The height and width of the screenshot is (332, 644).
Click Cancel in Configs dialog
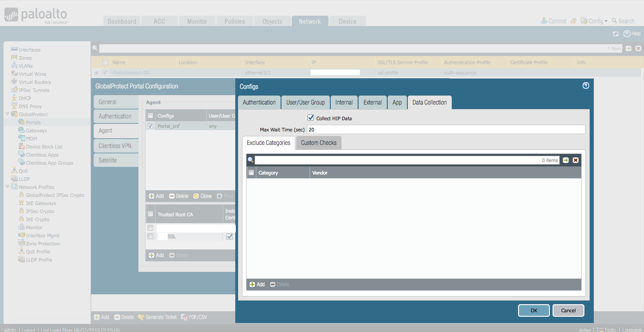(x=568, y=310)
